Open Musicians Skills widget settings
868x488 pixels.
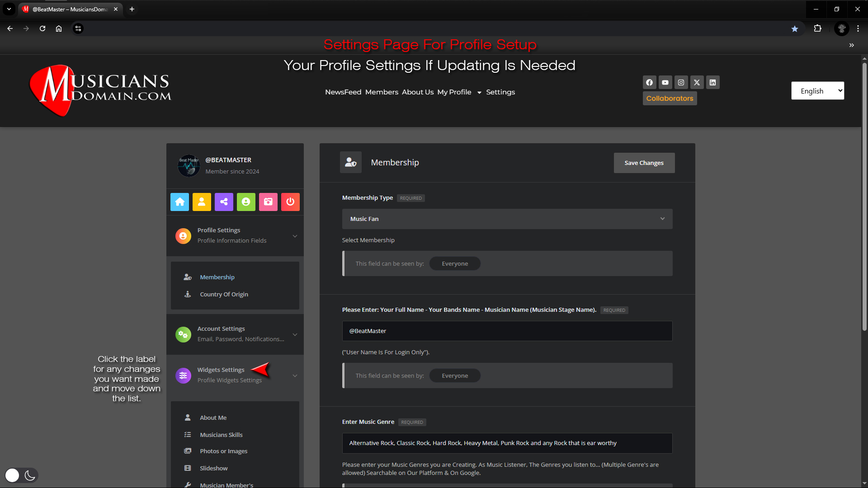[221, 435]
